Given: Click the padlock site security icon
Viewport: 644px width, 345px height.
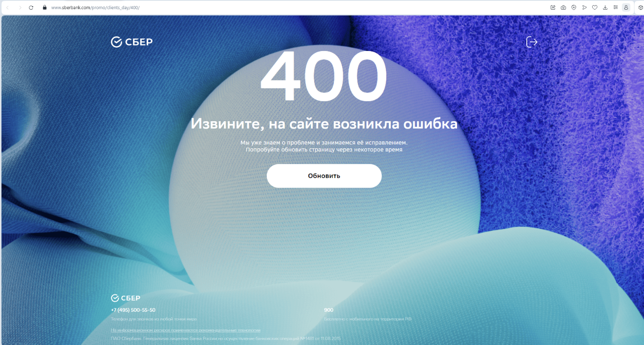Looking at the screenshot, I should tap(44, 7).
